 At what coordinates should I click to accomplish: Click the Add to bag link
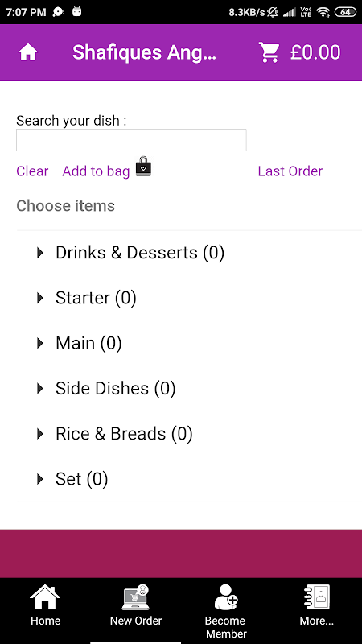(96, 171)
